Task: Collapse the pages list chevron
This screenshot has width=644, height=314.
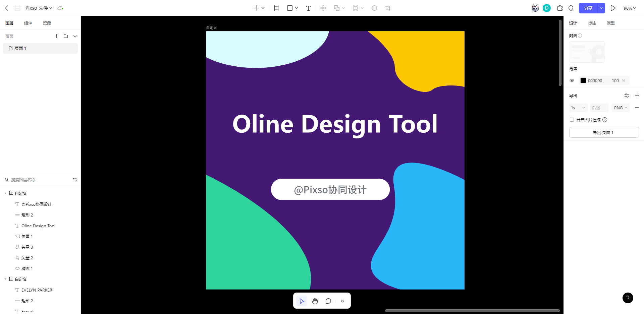Action: click(75, 36)
